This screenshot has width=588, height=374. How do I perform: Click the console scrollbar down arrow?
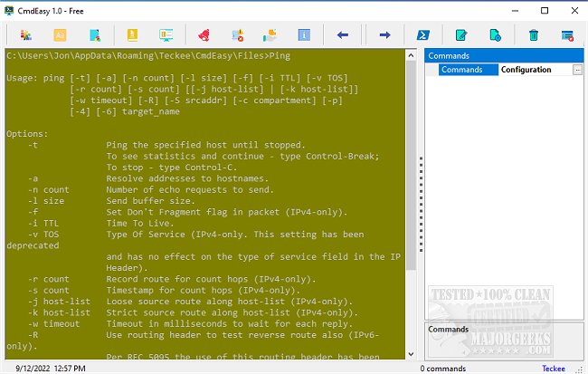point(411,354)
